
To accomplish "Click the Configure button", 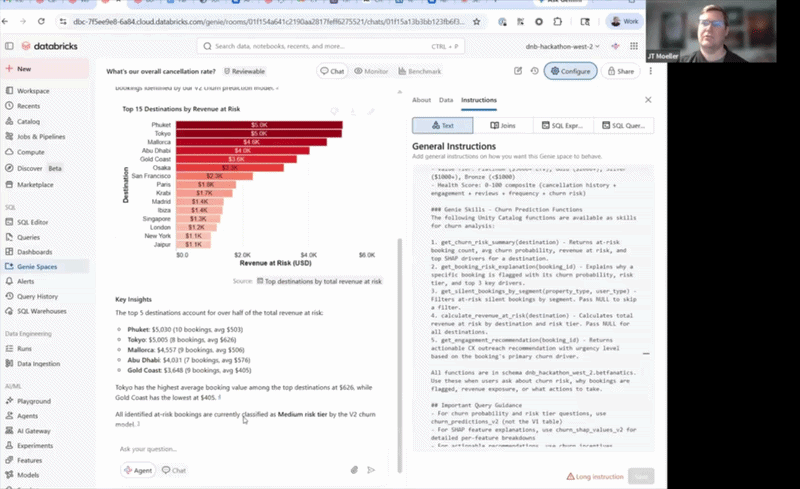I will [x=570, y=71].
